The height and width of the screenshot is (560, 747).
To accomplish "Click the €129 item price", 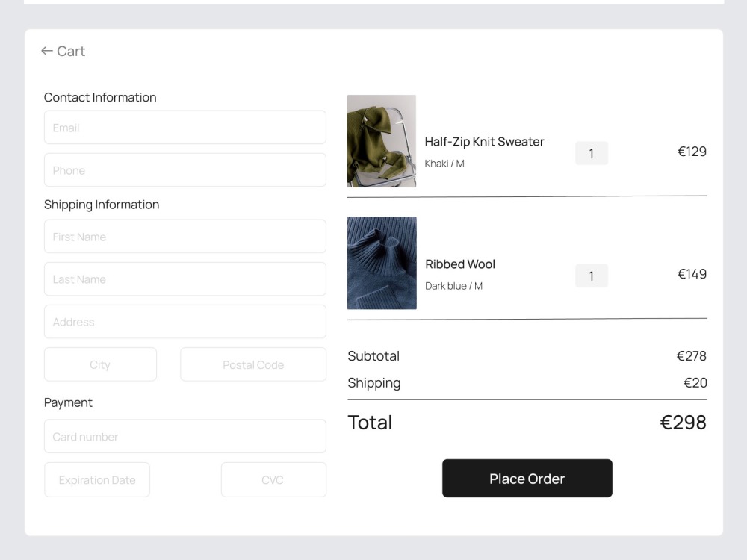I will (692, 152).
